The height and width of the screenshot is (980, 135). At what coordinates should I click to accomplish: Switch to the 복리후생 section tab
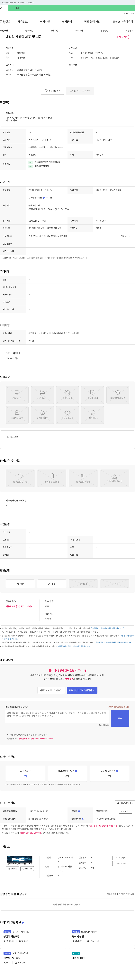[79, 30]
